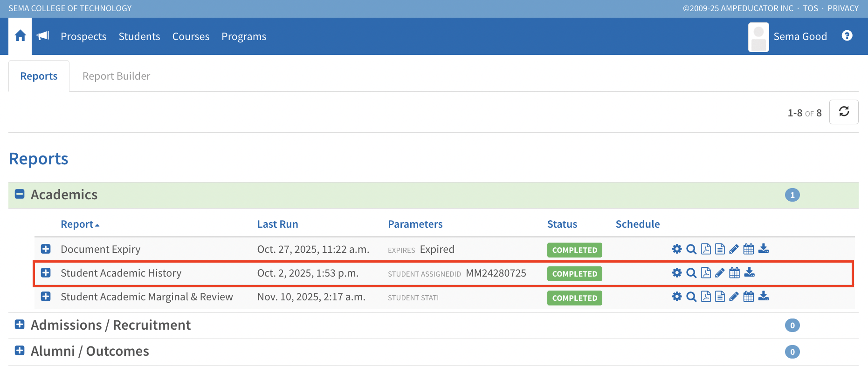Open the help question mark icon
This screenshot has height=366, width=868.
(x=847, y=36)
